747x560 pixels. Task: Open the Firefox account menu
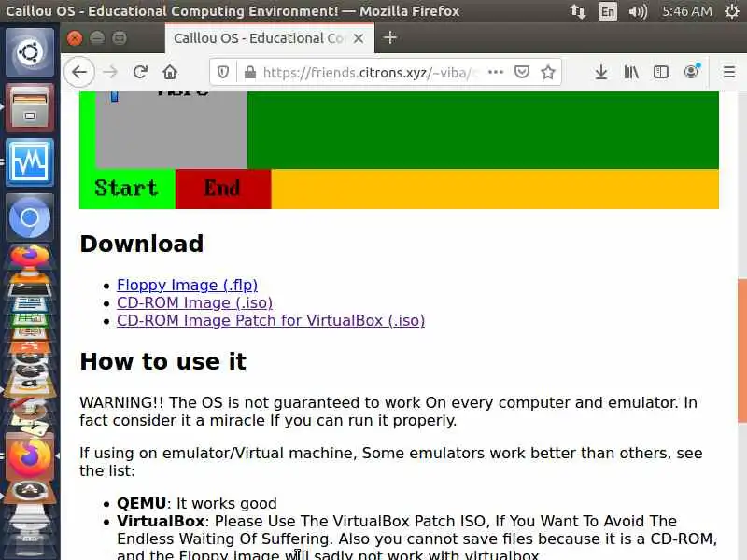click(691, 72)
